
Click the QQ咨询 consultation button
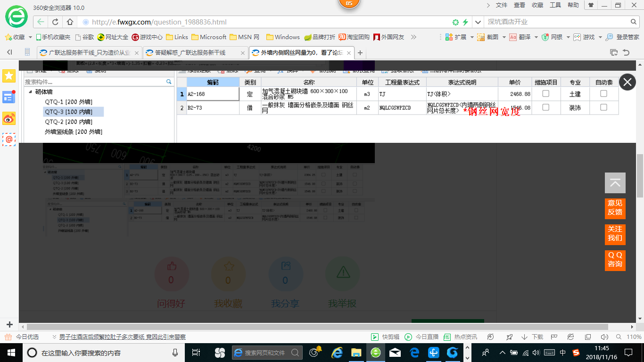tap(615, 260)
